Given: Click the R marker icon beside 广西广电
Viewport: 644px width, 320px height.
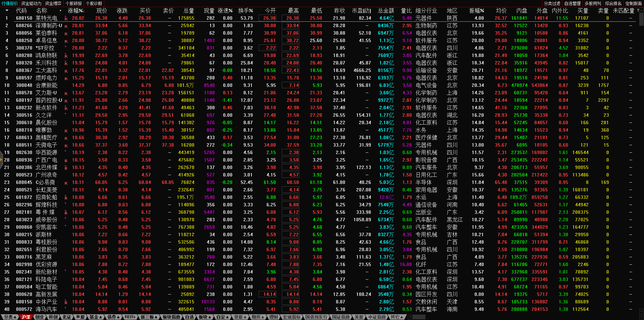Looking at the screenshot, I should (x=66, y=160).
